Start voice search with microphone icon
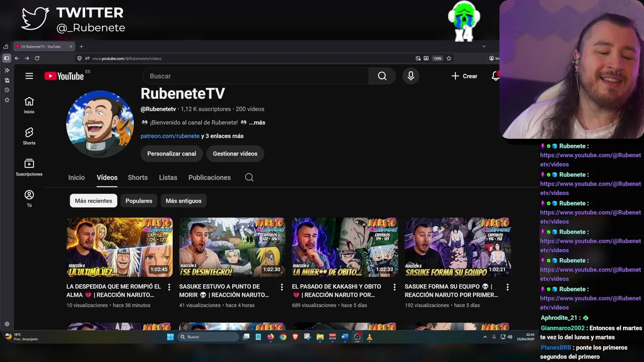644x362 pixels. [411, 76]
